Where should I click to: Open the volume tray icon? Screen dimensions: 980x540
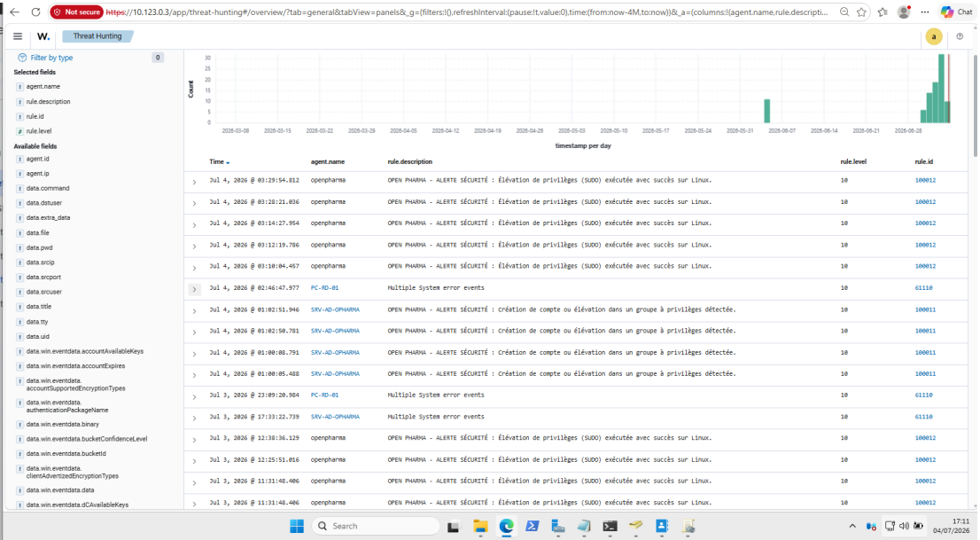(x=904, y=526)
